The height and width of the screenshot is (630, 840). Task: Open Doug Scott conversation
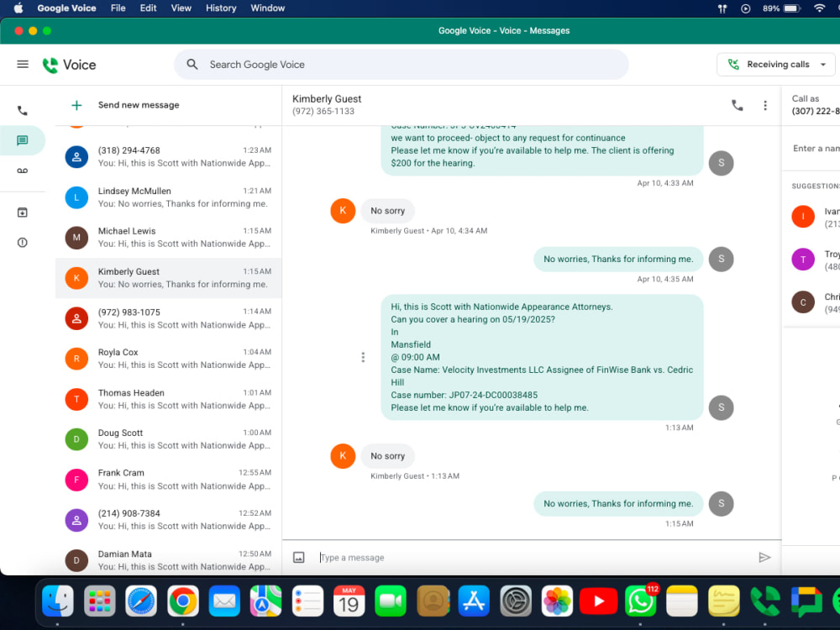click(168, 439)
